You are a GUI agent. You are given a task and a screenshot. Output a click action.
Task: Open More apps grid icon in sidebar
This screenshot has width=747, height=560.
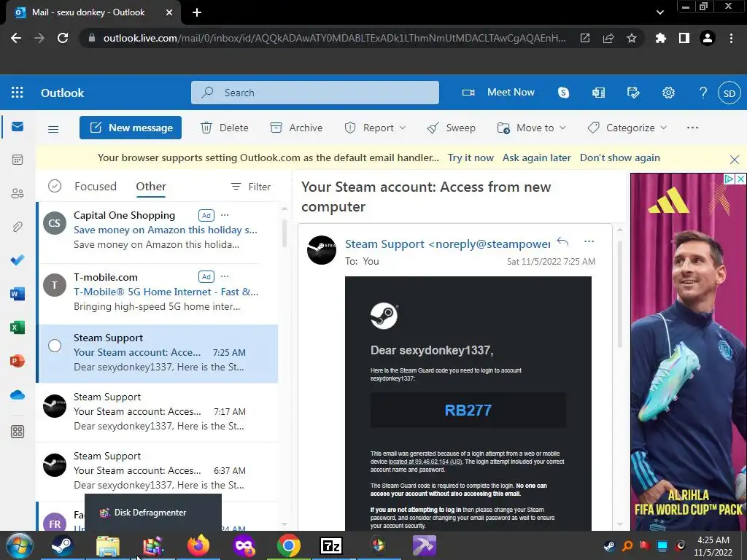point(18,432)
